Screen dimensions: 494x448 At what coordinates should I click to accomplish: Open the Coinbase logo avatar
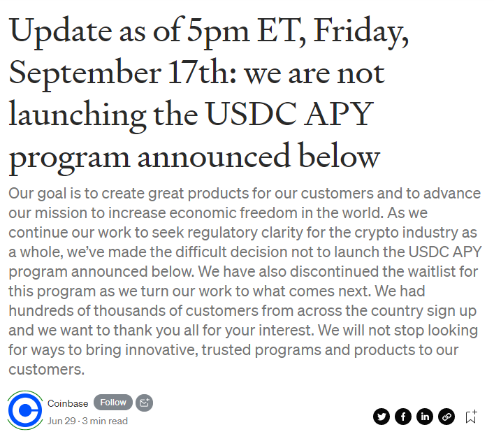coord(25,410)
